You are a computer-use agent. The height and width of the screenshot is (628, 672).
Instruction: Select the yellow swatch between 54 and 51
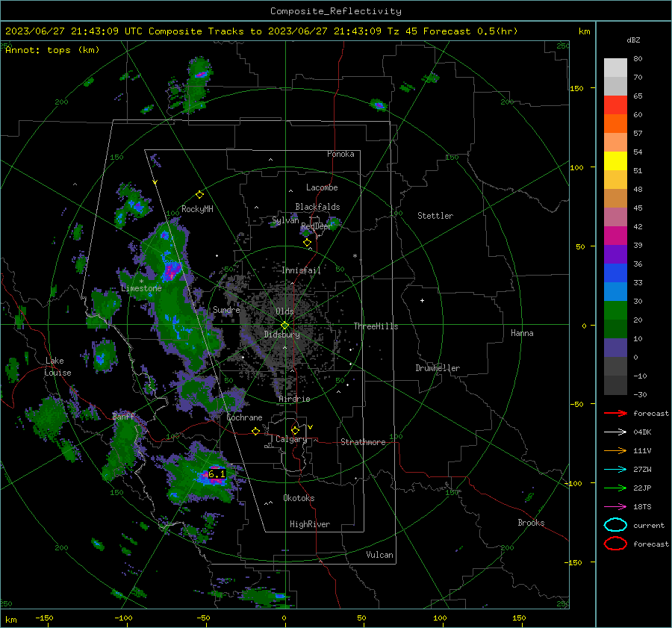[x=615, y=161]
